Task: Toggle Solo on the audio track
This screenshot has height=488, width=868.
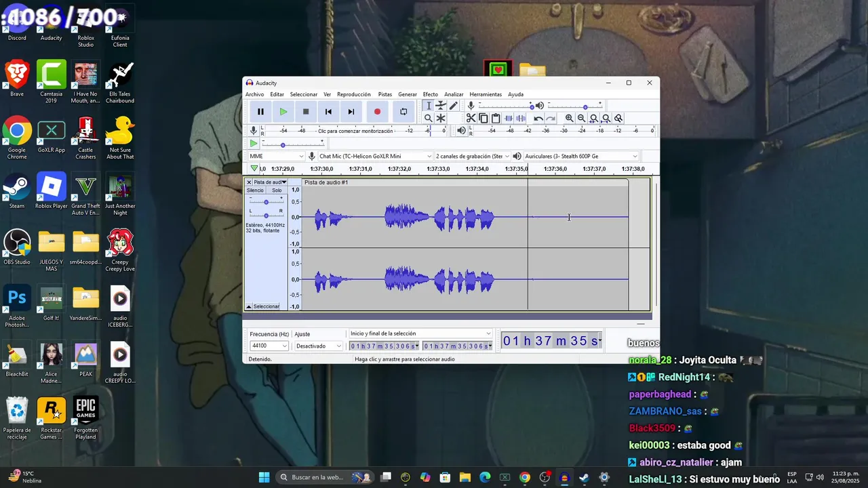Action: tap(277, 190)
